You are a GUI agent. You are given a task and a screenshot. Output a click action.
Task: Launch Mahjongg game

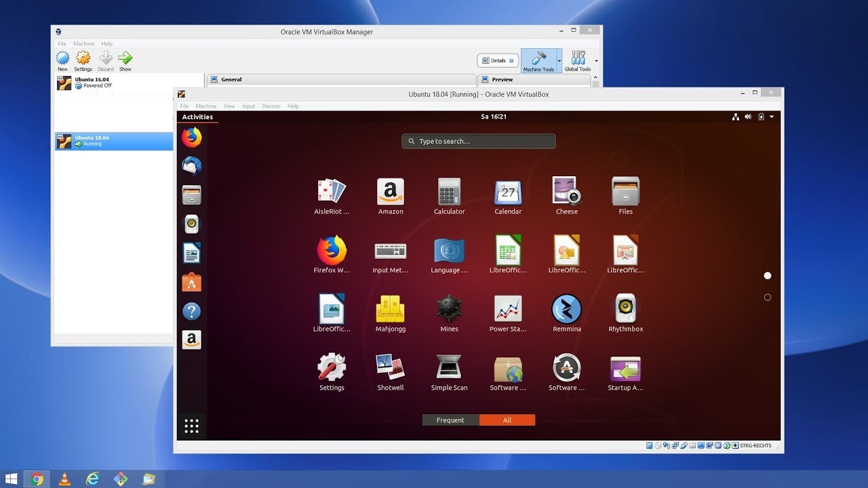(390, 310)
